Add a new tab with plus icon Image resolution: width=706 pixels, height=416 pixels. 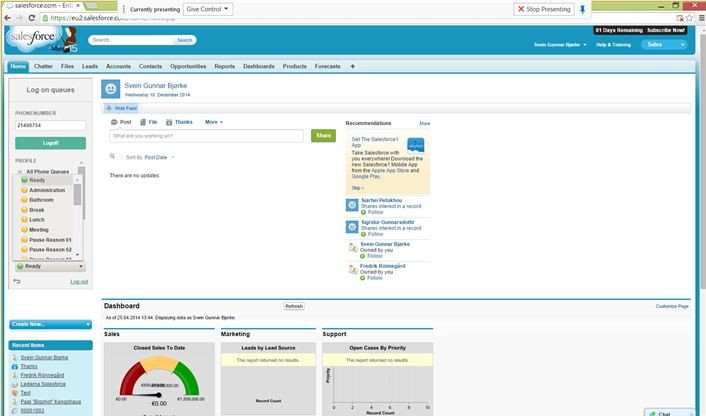tap(353, 66)
